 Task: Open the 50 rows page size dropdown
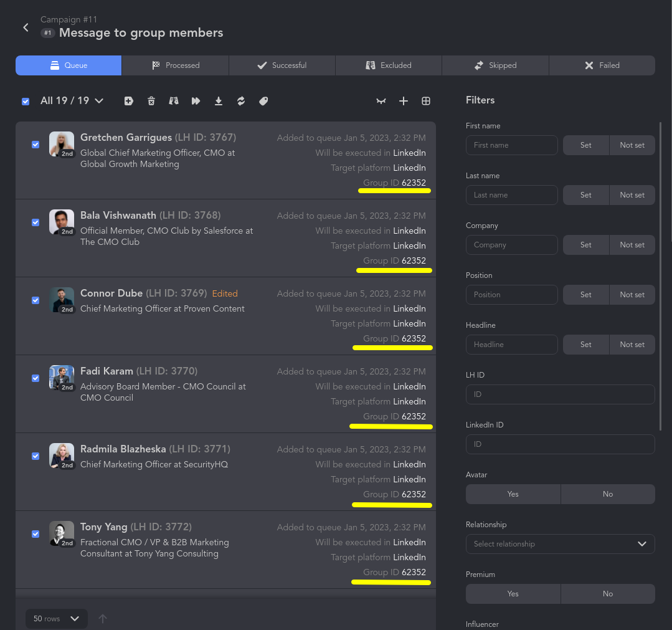click(x=57, y=619)
